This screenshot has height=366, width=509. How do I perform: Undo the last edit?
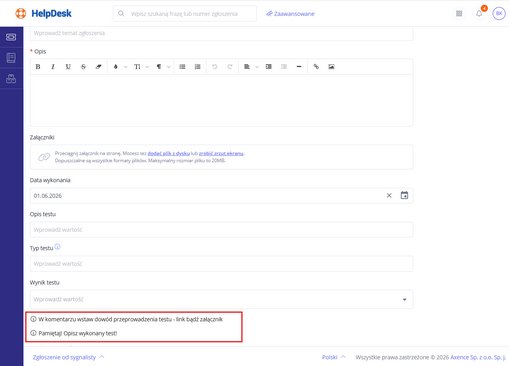pyautogui.click(x=215, y=67)
